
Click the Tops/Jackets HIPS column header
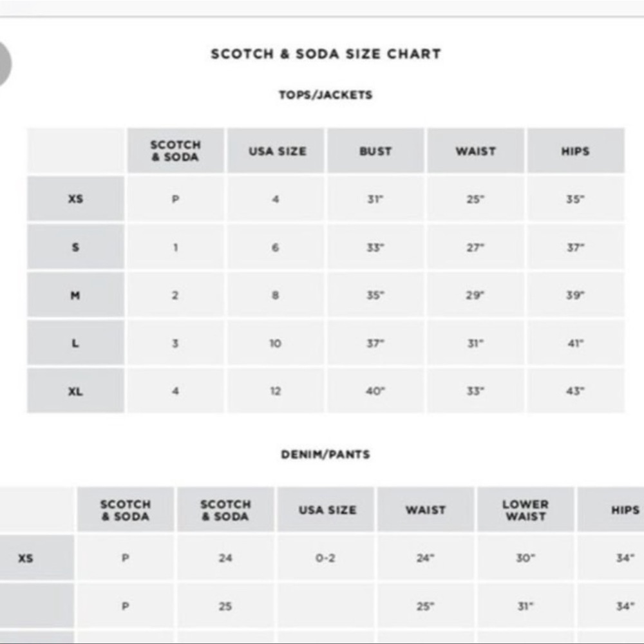pyautogui.click(x=575, y=151)
